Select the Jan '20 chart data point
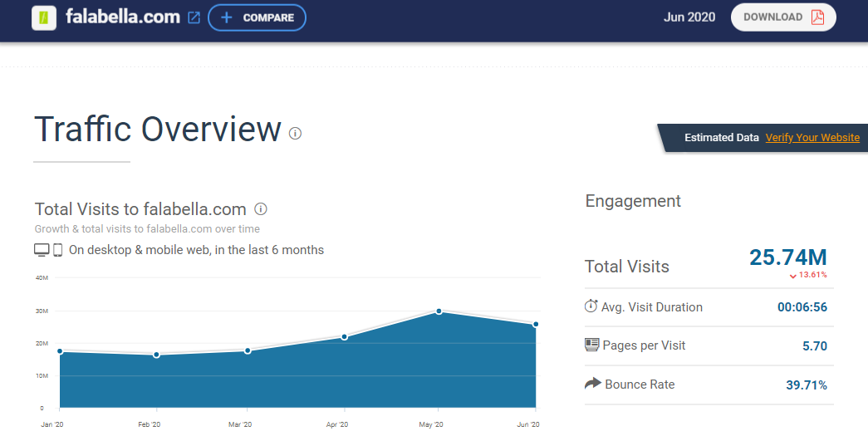Viewport: 868px width, 436px height. [x=60, y=351]
